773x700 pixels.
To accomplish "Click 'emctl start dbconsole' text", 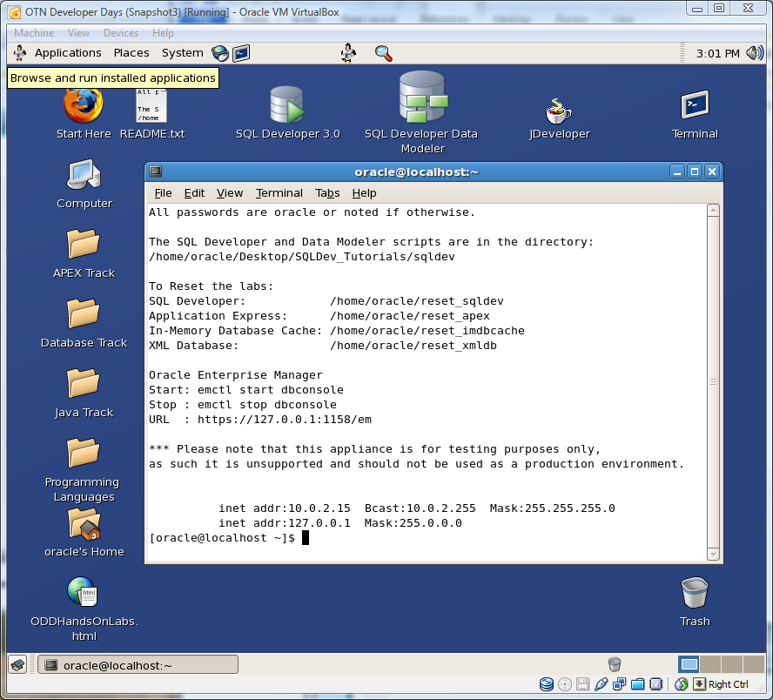I will pyautogui.click(x=271, y=390).
